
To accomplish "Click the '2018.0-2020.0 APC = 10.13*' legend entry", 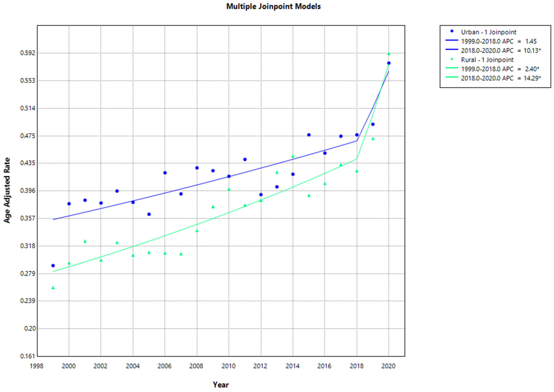I will point(501,51).
